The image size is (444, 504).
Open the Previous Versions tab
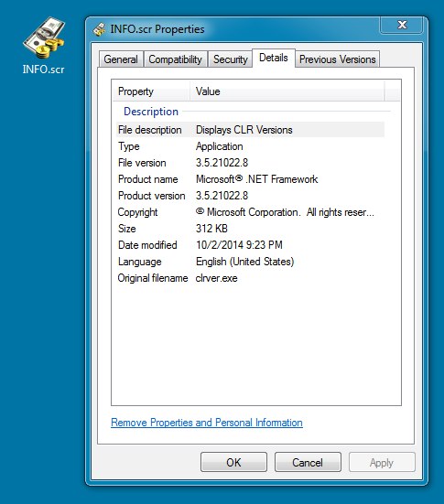point(338,59)
